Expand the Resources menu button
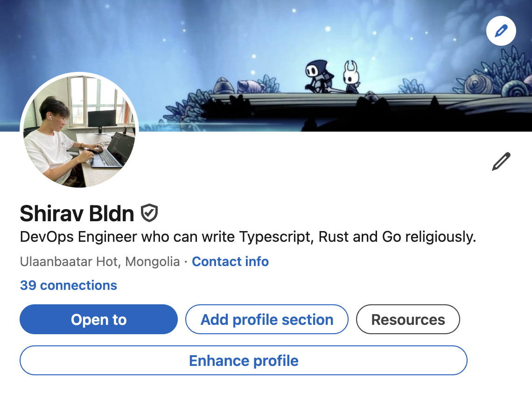The width and height of the screenshot is (532, 393). [408, 320]
